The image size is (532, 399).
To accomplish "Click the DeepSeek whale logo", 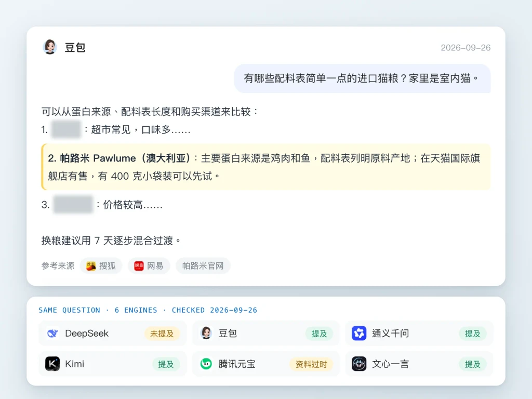I will click(52, 334).
